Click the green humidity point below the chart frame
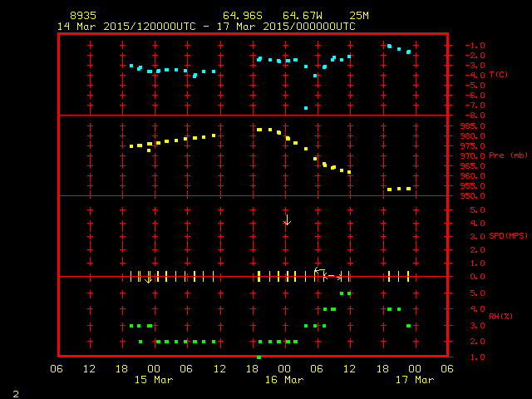The width and height of the screenshot is (532, 399). 259,357
